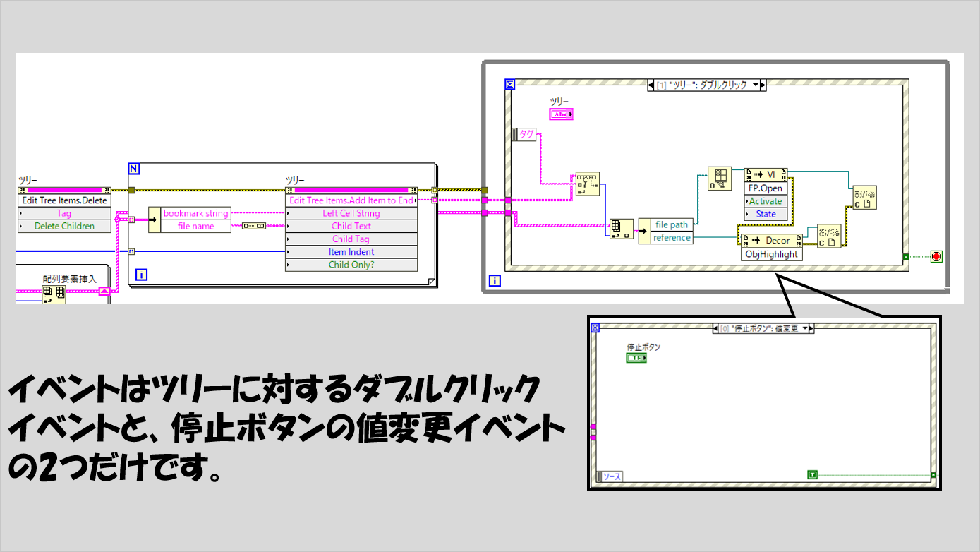The height and width of the screenshot is (552, 980).
Task: Go to next case of ツリー ダブルクリック selector
Action: pyautogui.click(x=763, y=85)
